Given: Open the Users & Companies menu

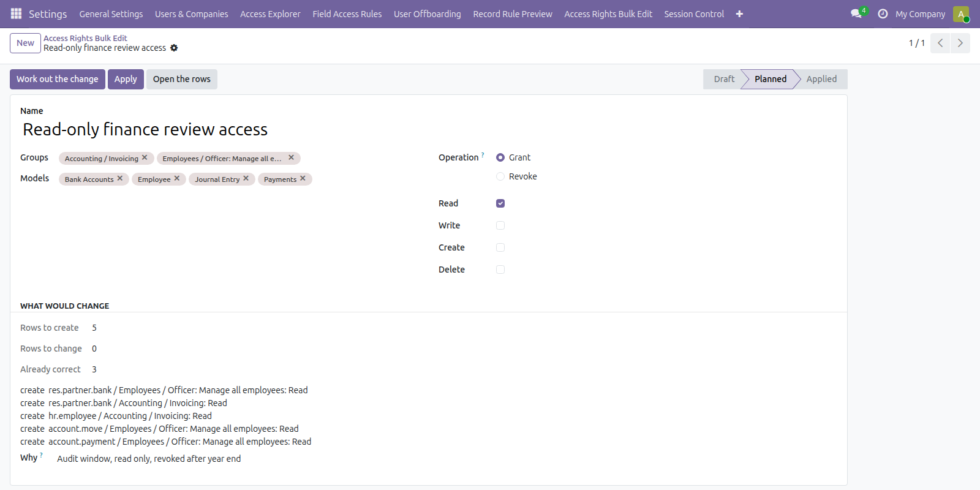Looking at the screenshot, I should [x=192, y=14].
